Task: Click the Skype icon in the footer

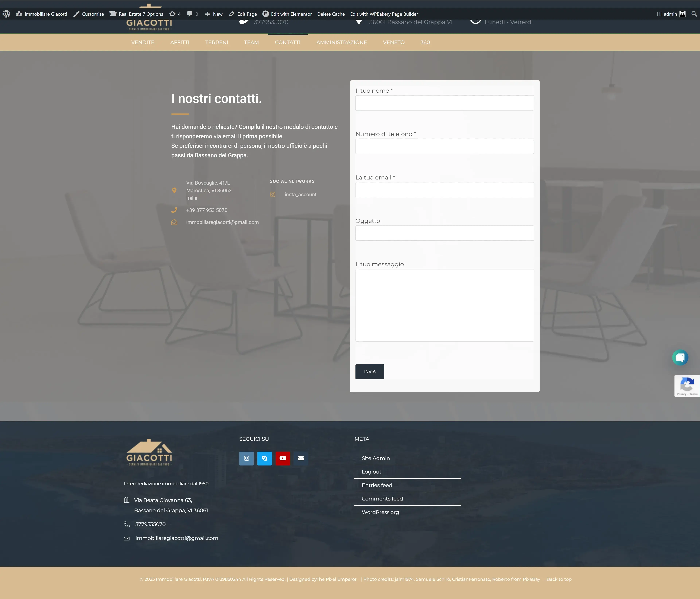Action: 265,458
